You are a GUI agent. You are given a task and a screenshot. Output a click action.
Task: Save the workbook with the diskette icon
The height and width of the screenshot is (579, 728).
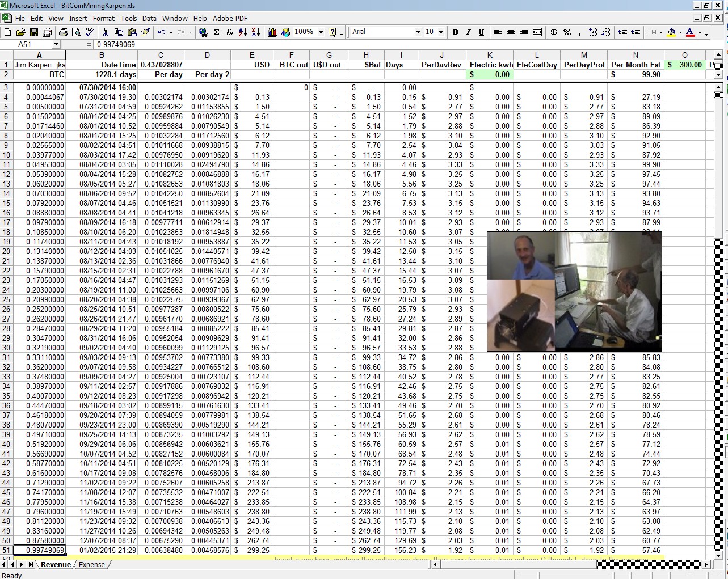(34, 32)
